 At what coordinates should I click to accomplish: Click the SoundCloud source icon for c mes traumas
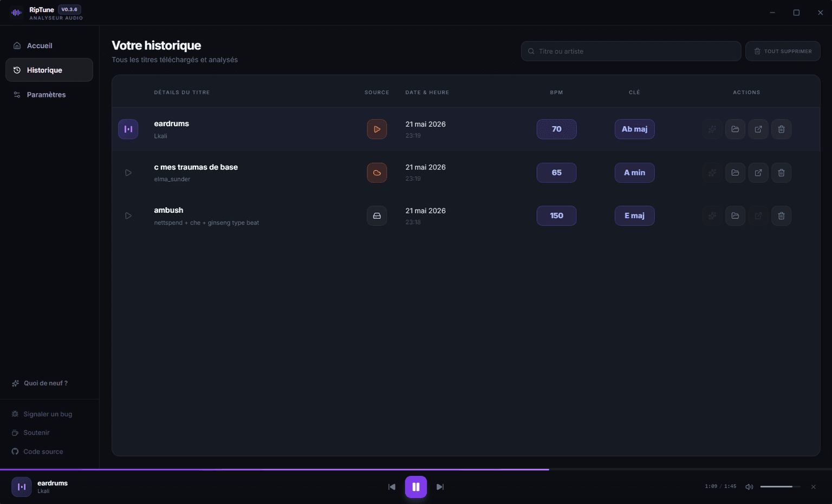click(377, 173)
